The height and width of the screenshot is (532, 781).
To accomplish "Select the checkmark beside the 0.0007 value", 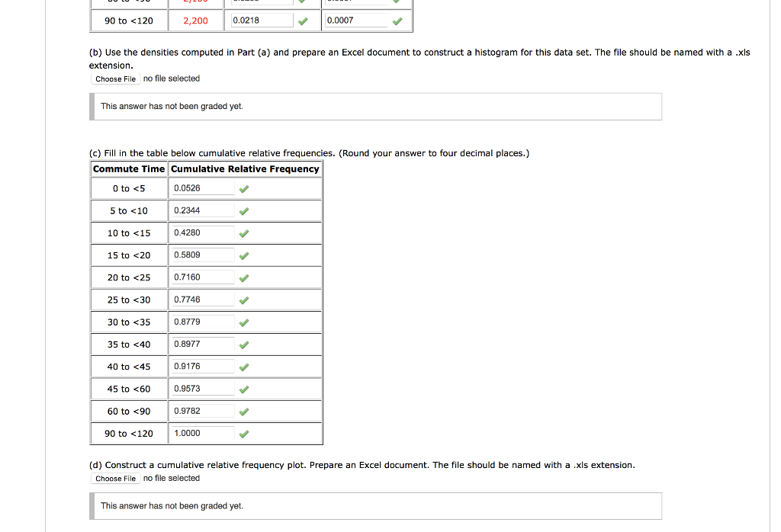I will tap(397, 21).
